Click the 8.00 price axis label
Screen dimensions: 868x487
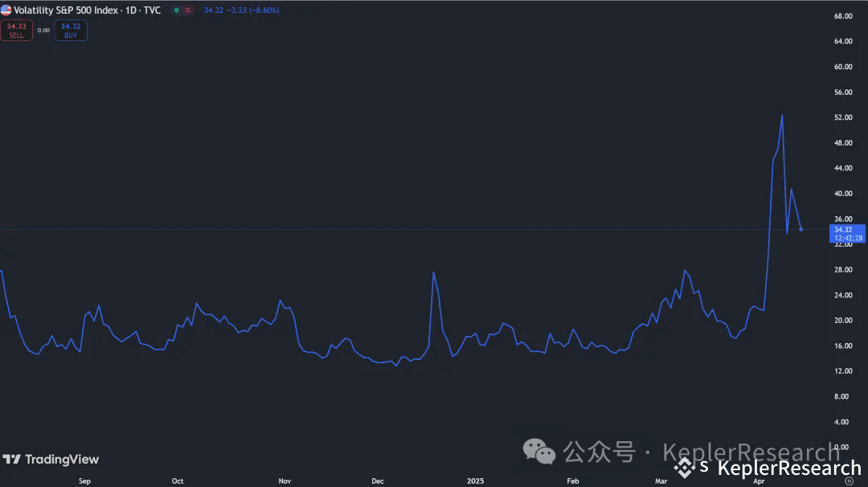[841, 397]
